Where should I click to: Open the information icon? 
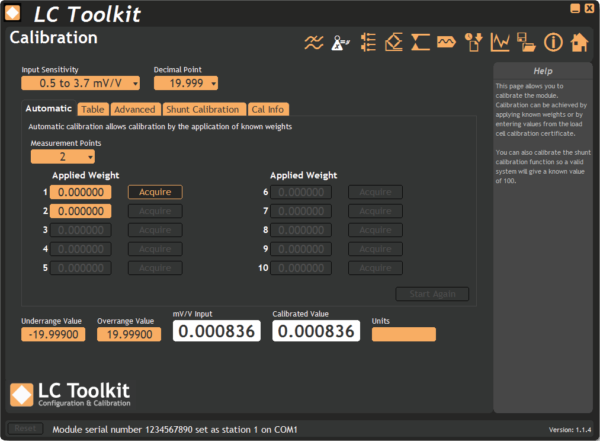[553, 42]
